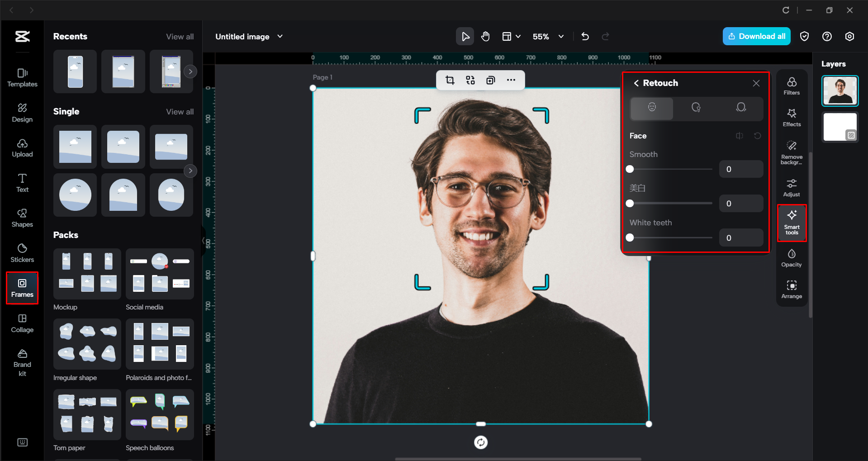Viewport: 868px width, 461px height.
Task: Open the Untitled image title dropdown
Action: (x=280, y=36)
